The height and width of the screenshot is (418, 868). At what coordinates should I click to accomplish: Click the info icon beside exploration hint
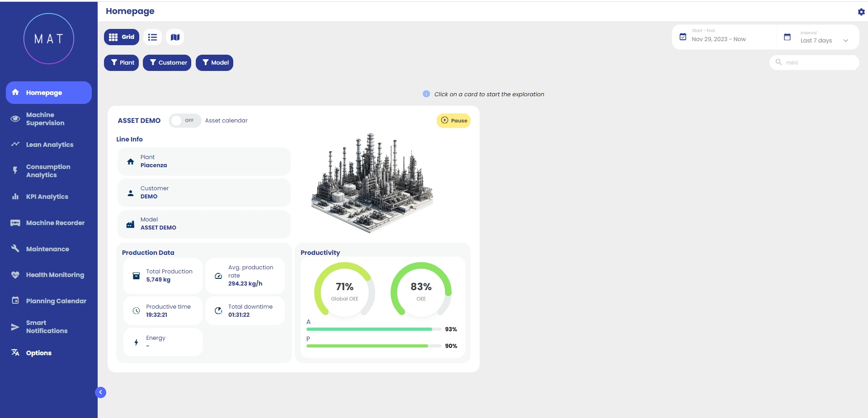tap(426, 94)
